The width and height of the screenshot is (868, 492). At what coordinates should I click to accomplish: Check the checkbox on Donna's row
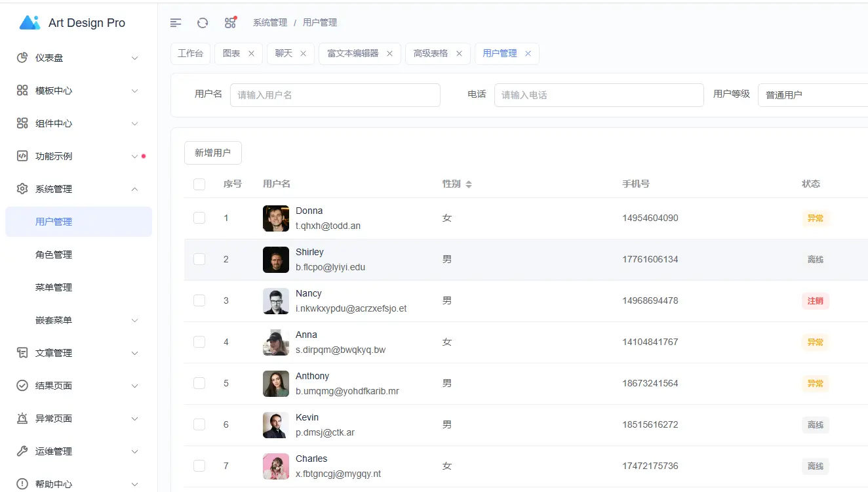pos(199,218)
